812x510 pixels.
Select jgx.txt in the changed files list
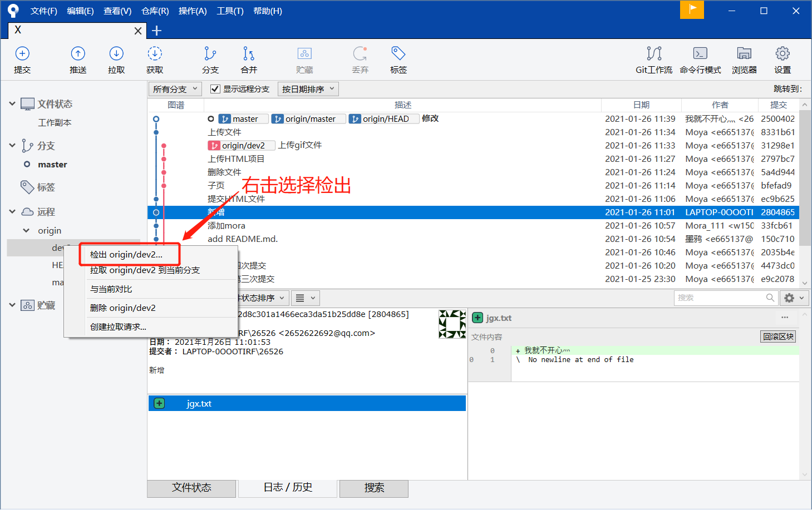[x=307, y=403]
